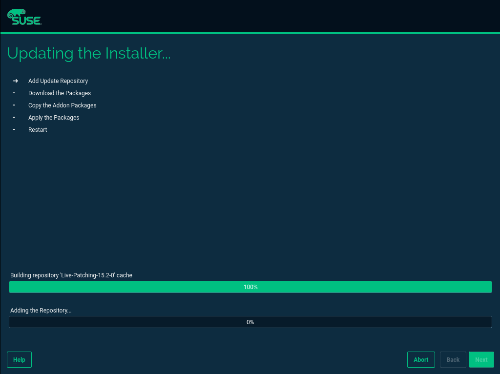Click the 'Adding the Repository...' label
This screenshot has width=500, height=374.
[x=41, y=311]
